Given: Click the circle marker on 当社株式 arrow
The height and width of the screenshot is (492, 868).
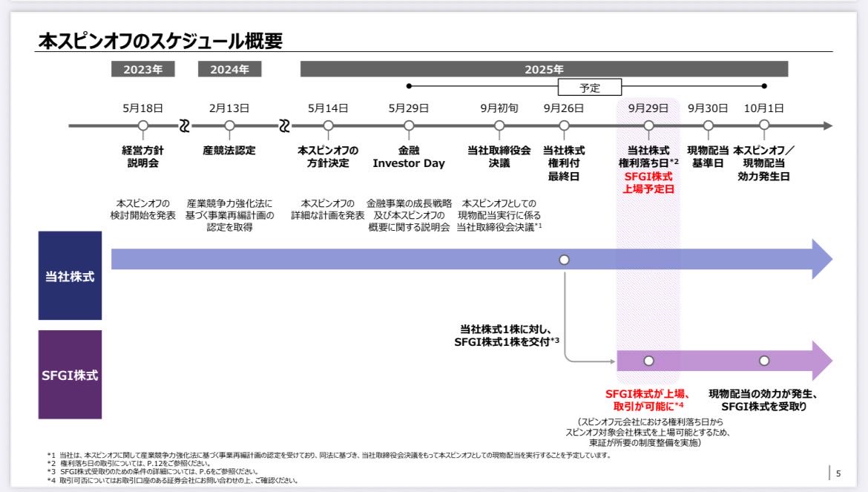Looking at the screenshot, I should click(x=564, y=260).
